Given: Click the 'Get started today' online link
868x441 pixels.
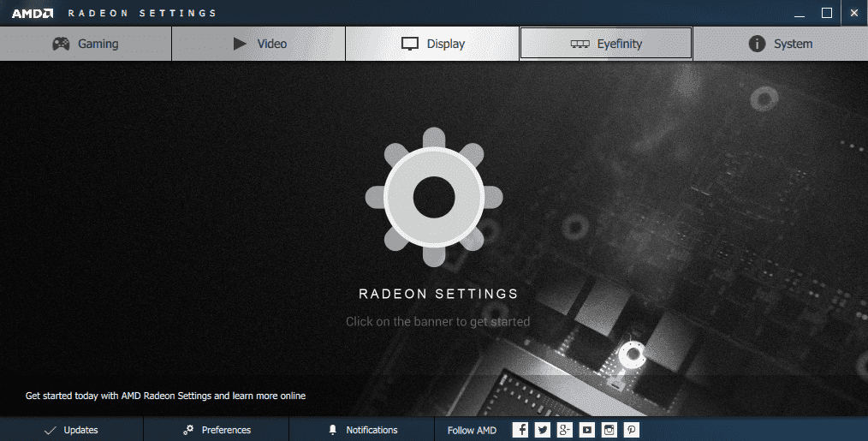Looking at the screenshot, I should [165, 396].
